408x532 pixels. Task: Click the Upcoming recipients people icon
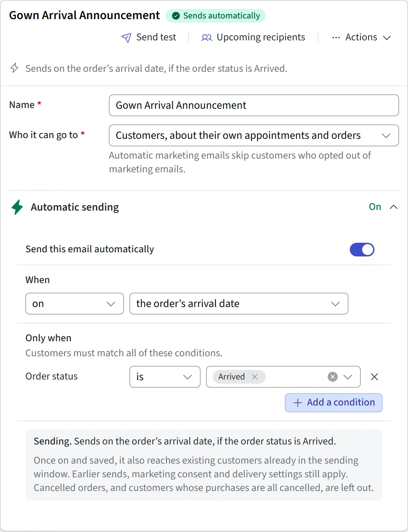click(206, 38)
